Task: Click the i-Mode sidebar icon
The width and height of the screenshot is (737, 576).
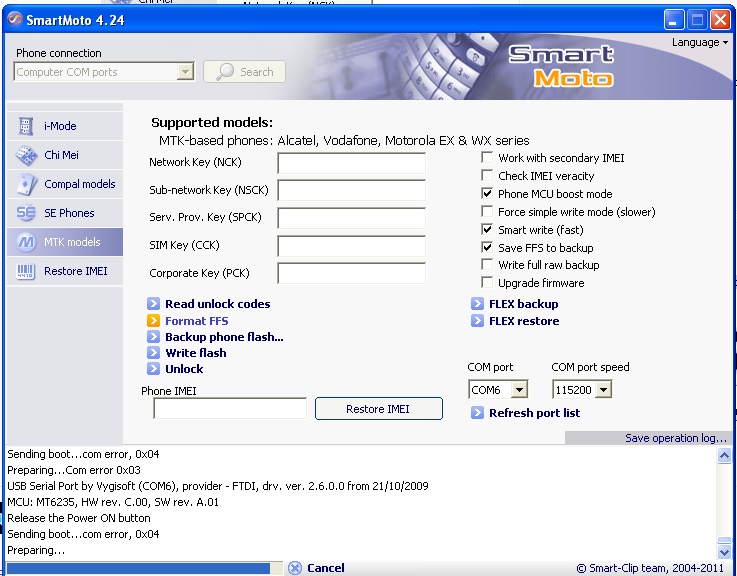Action: tap(26, 126)
